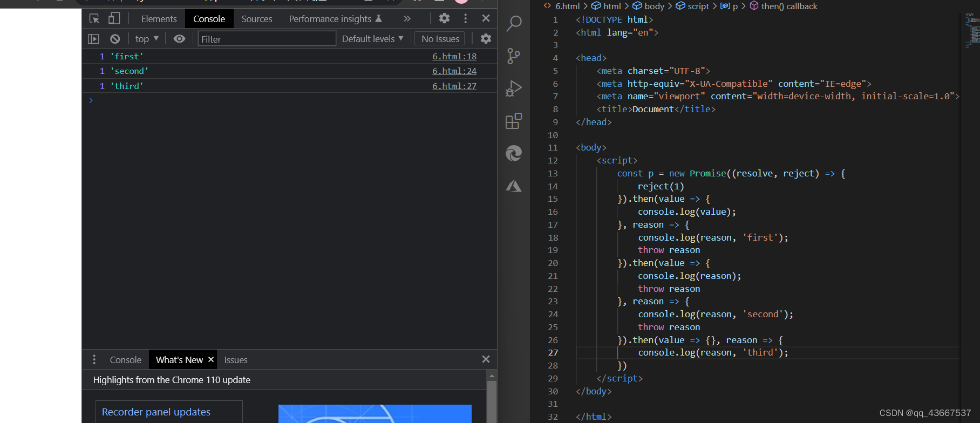Close the bottom drawer

click(x=486, y=359)
